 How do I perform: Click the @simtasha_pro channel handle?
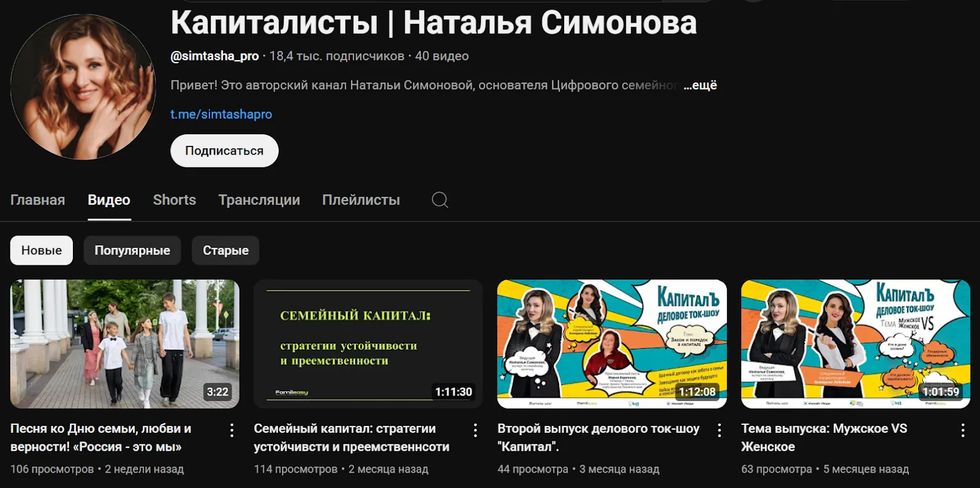[x=214, y=56]
